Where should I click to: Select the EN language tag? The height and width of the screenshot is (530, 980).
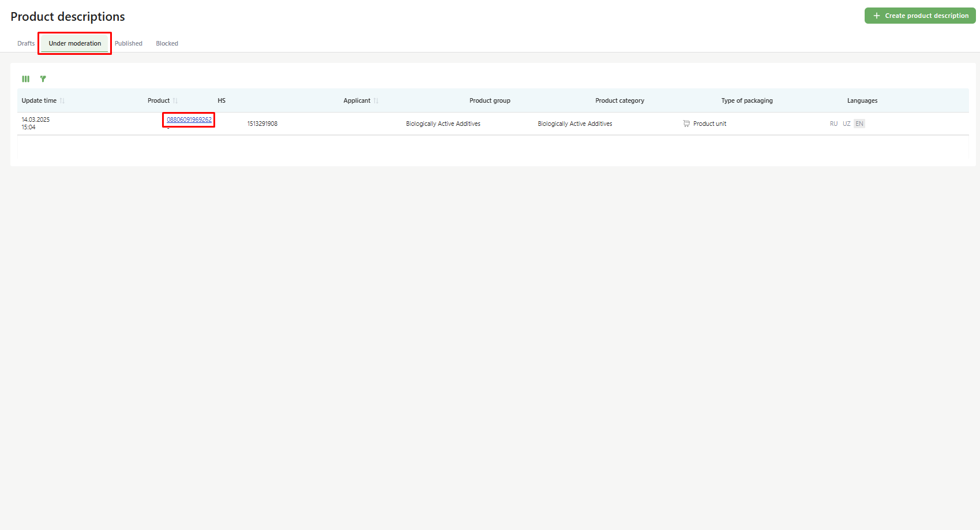pyautogui.click(x=859, y=124)
